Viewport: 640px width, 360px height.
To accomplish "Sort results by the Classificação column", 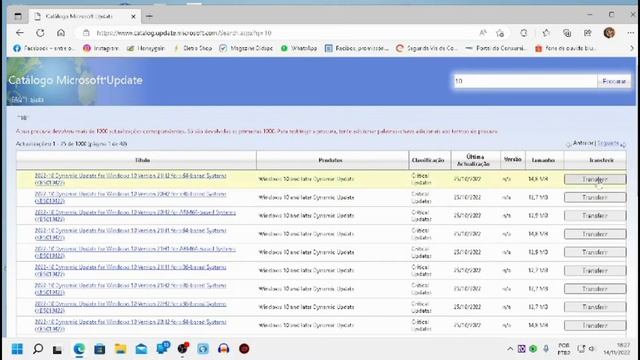I will click(428, 160).
